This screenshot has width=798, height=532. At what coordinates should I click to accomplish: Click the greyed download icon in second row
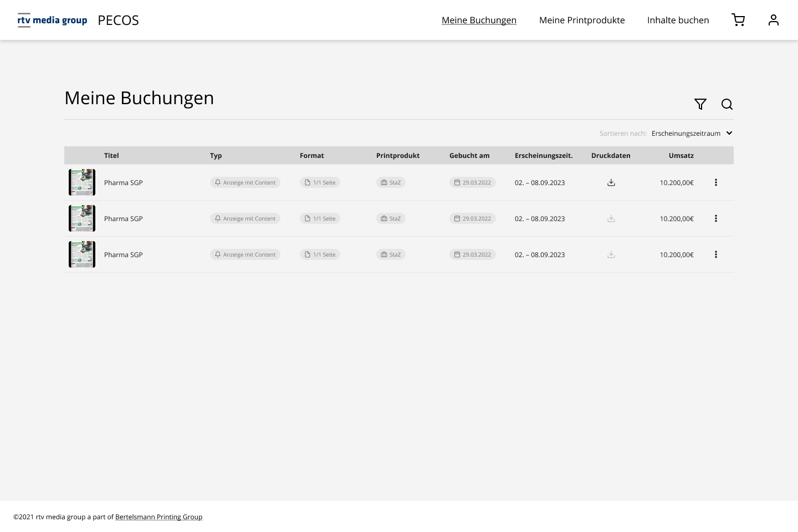tap(611, 218)
